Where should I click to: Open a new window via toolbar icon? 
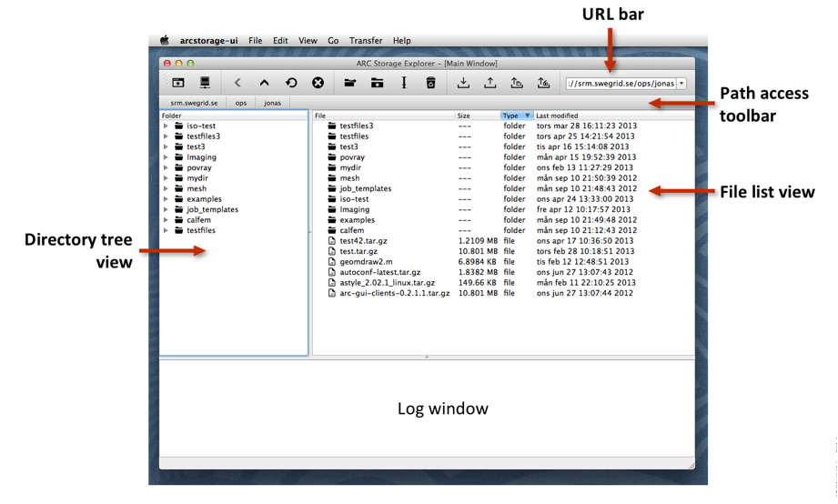coord(178,83)
